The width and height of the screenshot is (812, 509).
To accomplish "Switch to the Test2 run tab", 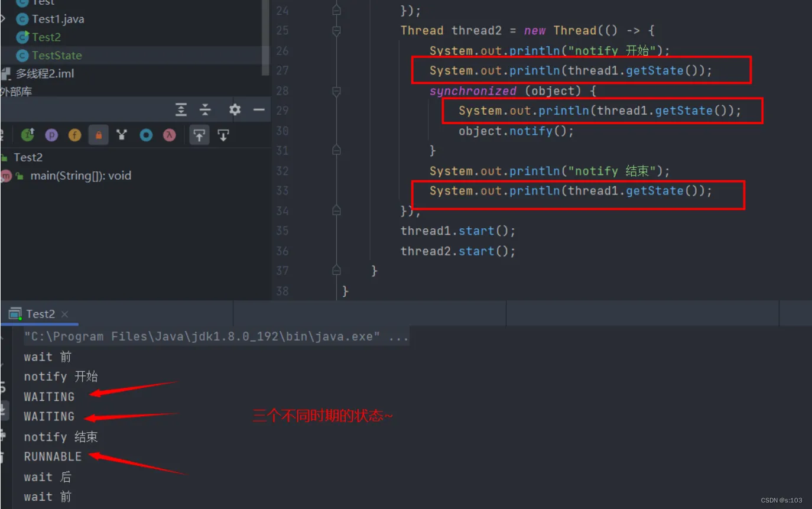I will click(x=40, y=314).
